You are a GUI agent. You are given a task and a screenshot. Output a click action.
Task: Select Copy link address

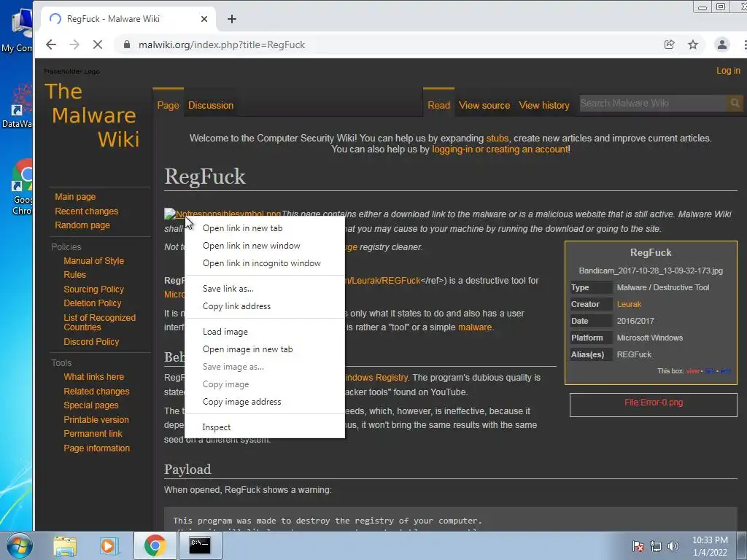pos(236,306)
